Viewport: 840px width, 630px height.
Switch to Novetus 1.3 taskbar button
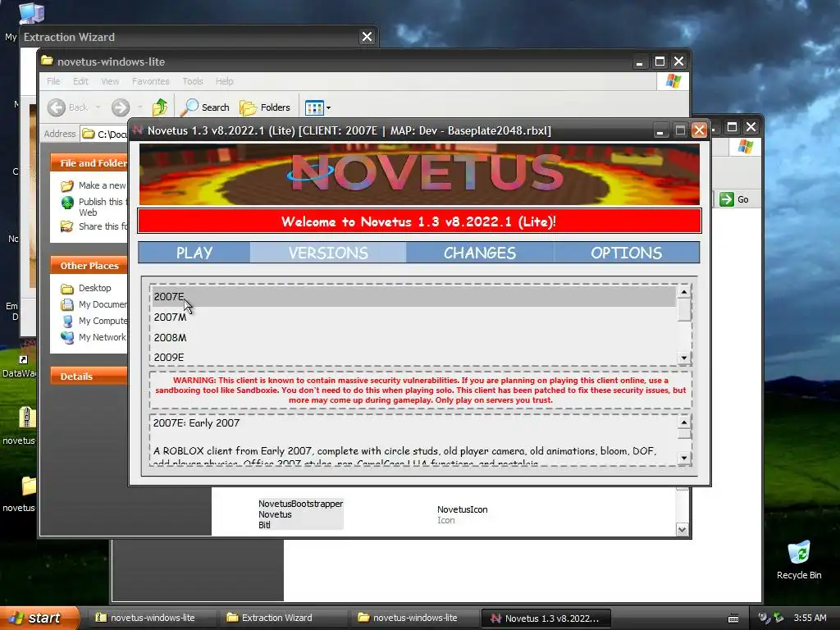546,618
